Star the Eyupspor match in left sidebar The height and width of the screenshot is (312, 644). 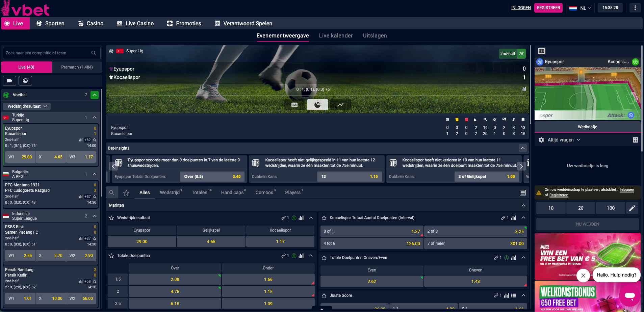tap(95, 139)
